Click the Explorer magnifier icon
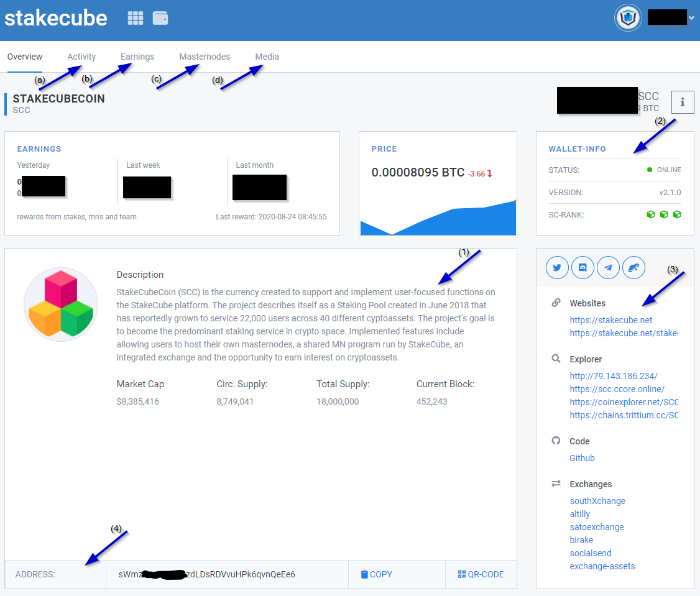This screenshot has height=596, width=700. pyautogui.click(x=556, y=359)
